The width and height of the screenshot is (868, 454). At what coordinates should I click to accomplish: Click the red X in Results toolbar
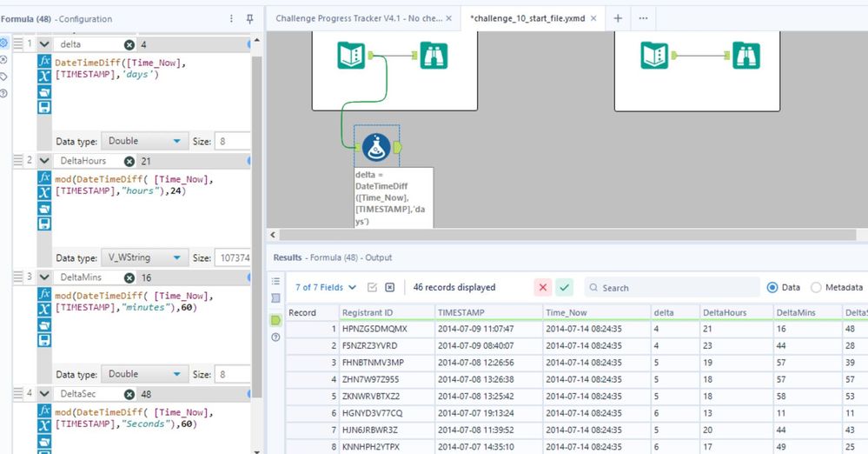tap(543, 287)
